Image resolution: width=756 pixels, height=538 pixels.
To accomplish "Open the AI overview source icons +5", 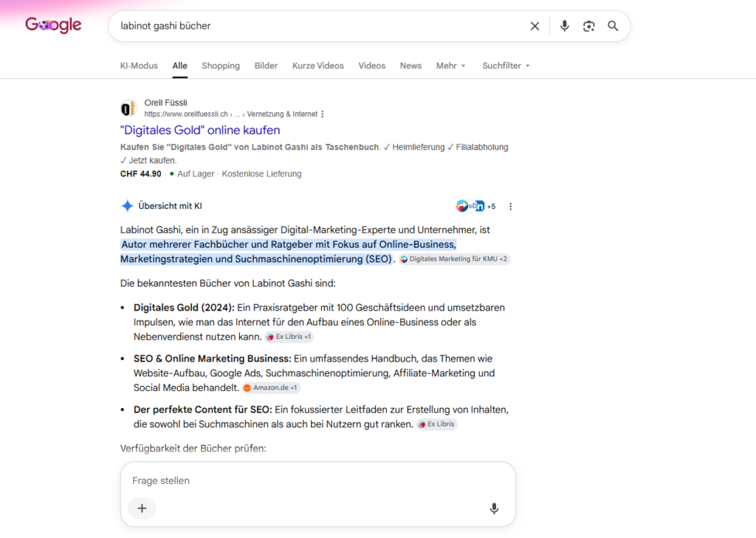I will click(476, 207).
